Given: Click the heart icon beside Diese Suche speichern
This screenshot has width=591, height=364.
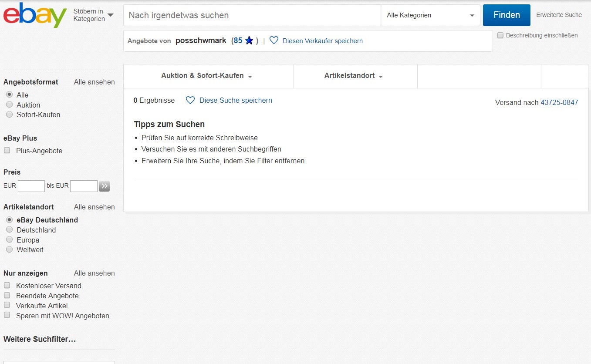Looking at the screenshot, I should click(x=190, y=100).
